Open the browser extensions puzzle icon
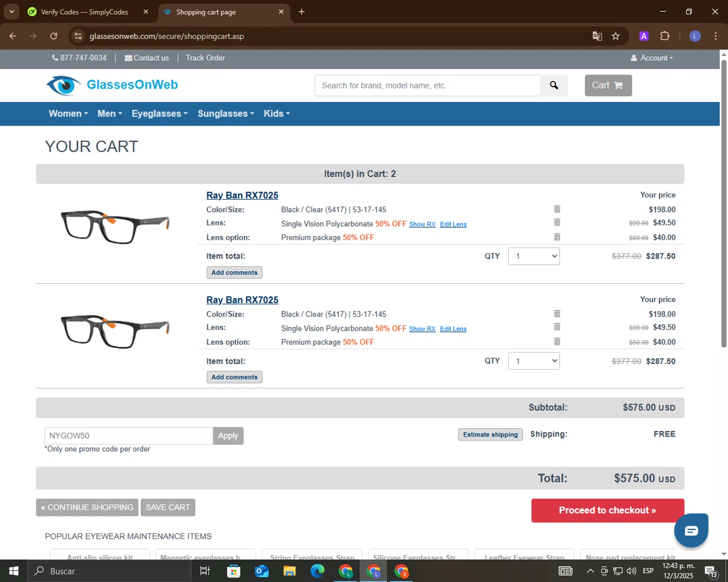Screen dimensions: 728x582 pyautogui.click(x=665, y=36)
